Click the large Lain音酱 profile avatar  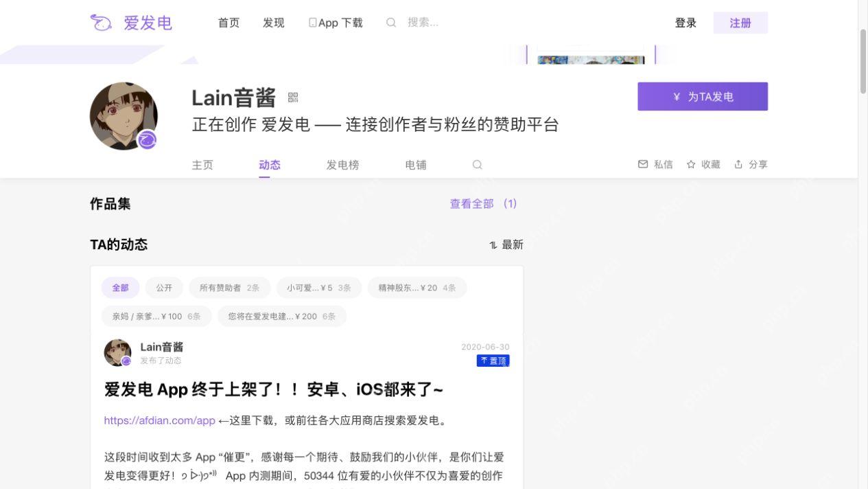[x=124, y=116]
